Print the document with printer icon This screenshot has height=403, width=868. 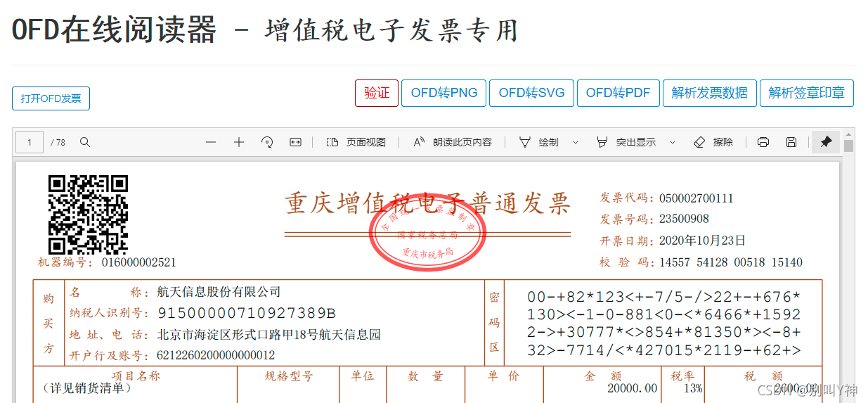(x=763, y=142)
